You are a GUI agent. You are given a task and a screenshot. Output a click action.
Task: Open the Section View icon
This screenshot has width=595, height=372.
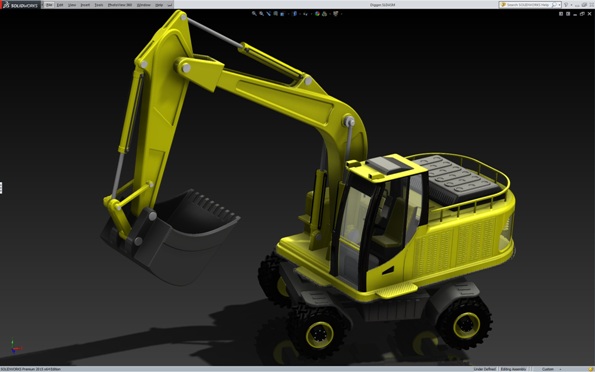pyautogui.click(x=275, y=14)
